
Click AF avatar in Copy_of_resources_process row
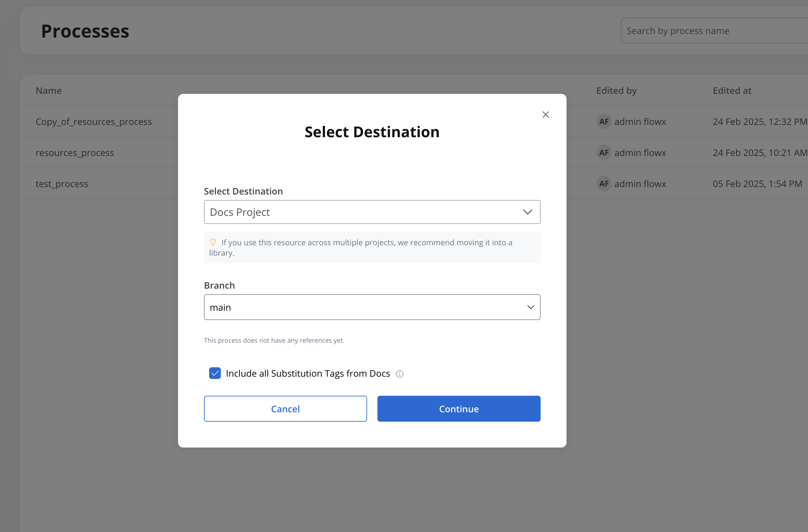(x=604, y=121)
